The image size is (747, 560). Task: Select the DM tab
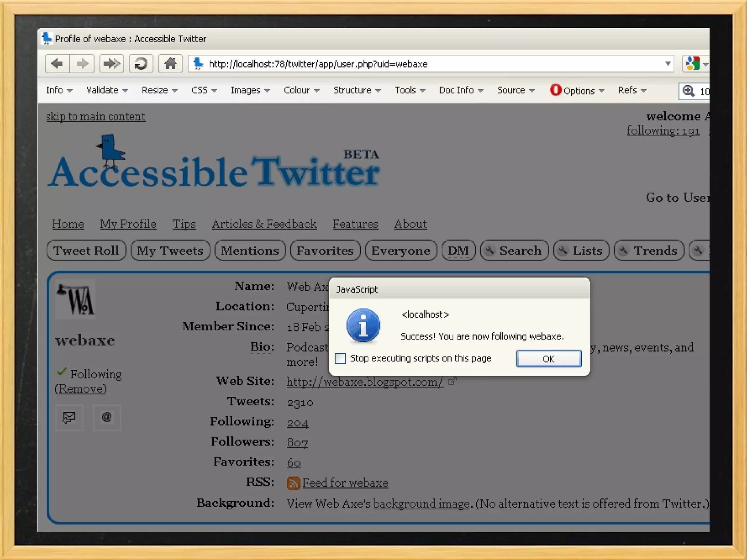click(458, 250)
